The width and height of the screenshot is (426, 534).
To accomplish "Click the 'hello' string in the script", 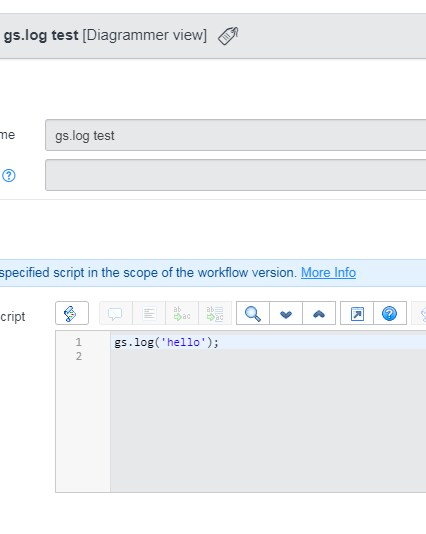I will coord(183,342).
